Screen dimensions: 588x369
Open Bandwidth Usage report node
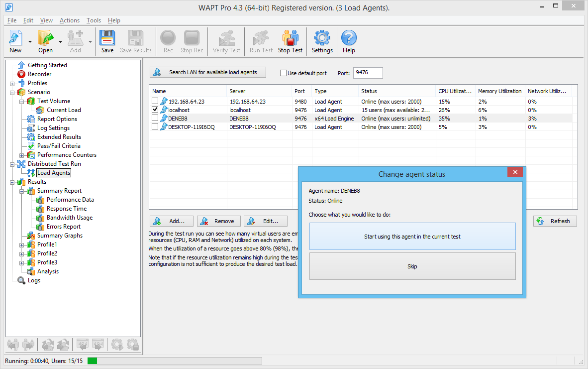coord(69,218)
